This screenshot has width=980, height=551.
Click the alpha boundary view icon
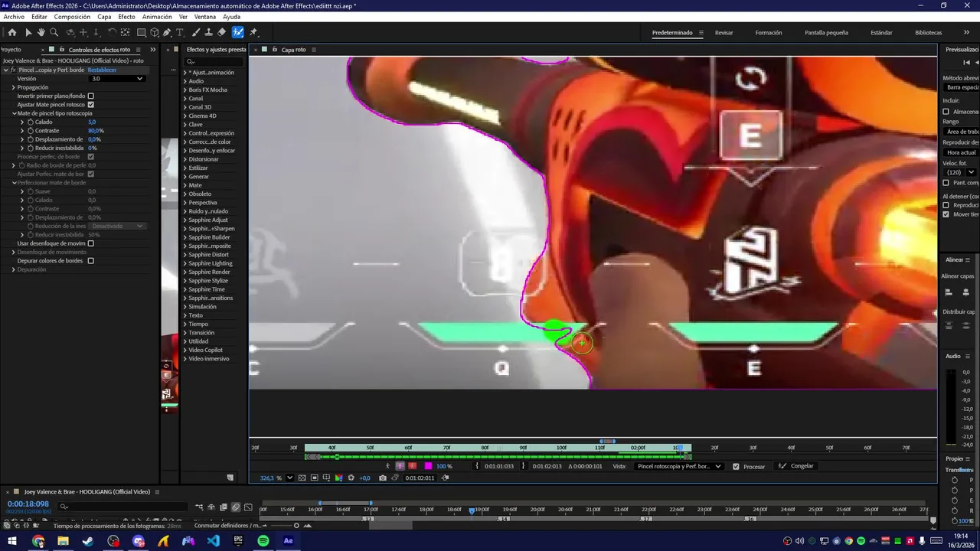(400, 465)
